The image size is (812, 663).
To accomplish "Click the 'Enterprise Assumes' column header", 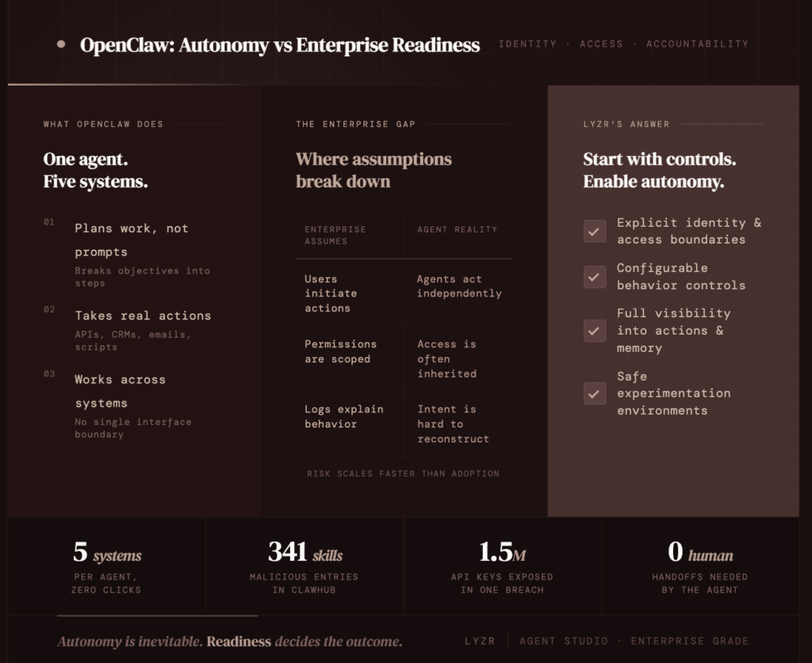I will (x=335, y=235).
